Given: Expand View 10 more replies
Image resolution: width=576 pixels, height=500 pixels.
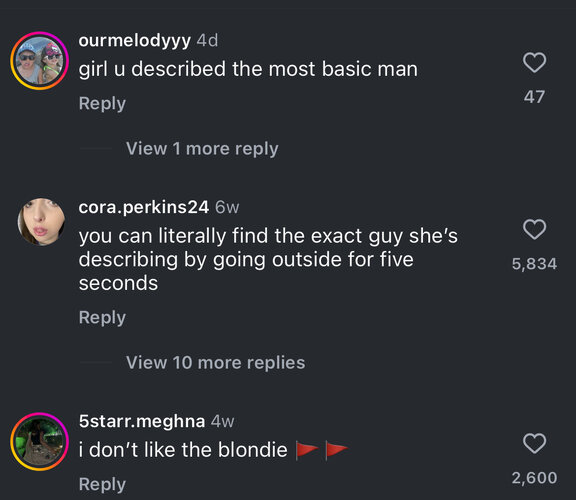Looking at the screenshot, I should [x=216, y=363].
